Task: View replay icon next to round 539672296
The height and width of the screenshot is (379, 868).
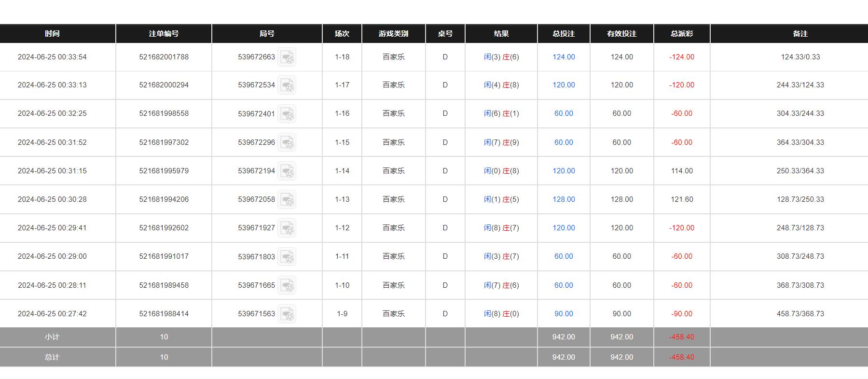Action: coord(287,142)
